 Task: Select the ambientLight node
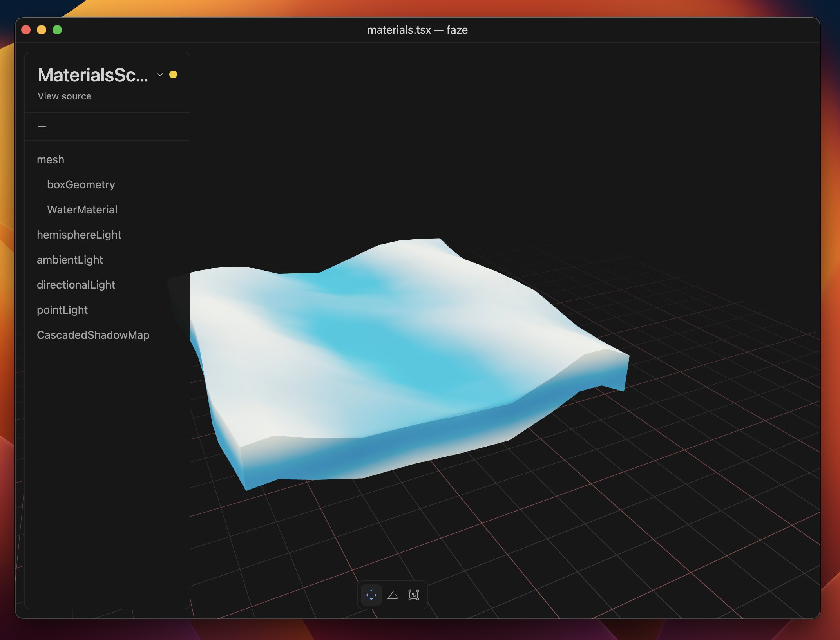click(x=70, y=260)
